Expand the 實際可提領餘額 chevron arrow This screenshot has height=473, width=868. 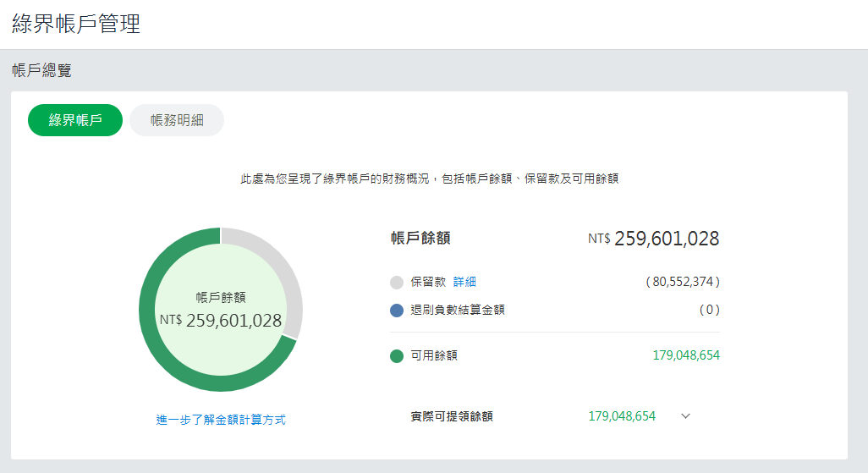pos(685,416)
